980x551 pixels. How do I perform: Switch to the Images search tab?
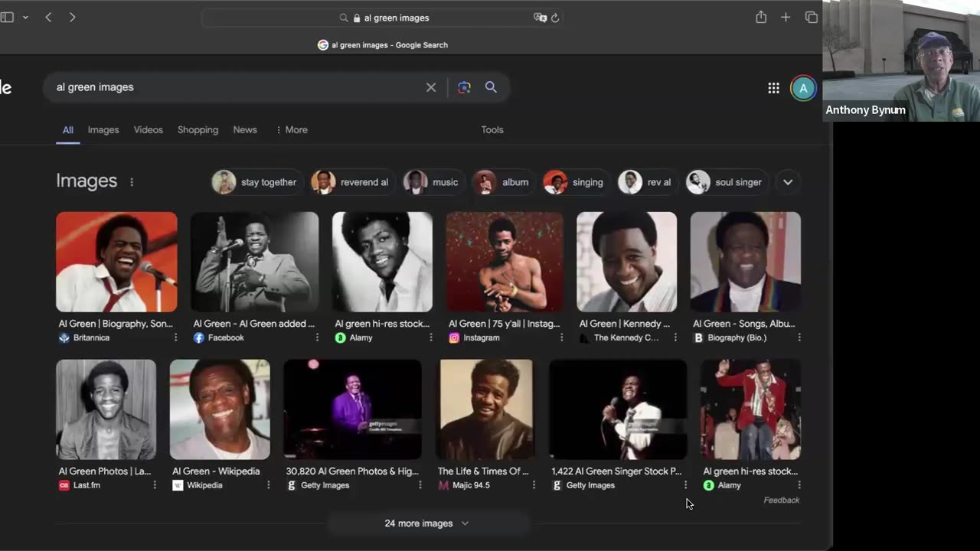tap(103, 130)
